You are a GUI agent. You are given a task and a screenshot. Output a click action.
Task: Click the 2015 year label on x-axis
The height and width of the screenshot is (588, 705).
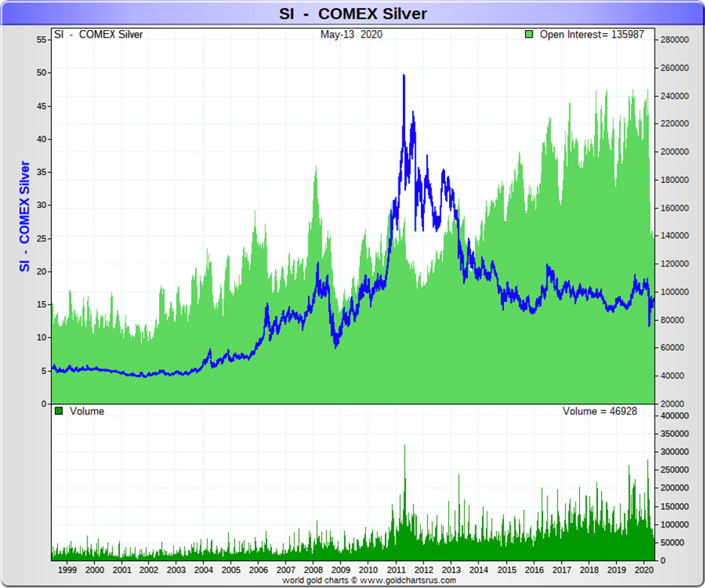[507, 570]
